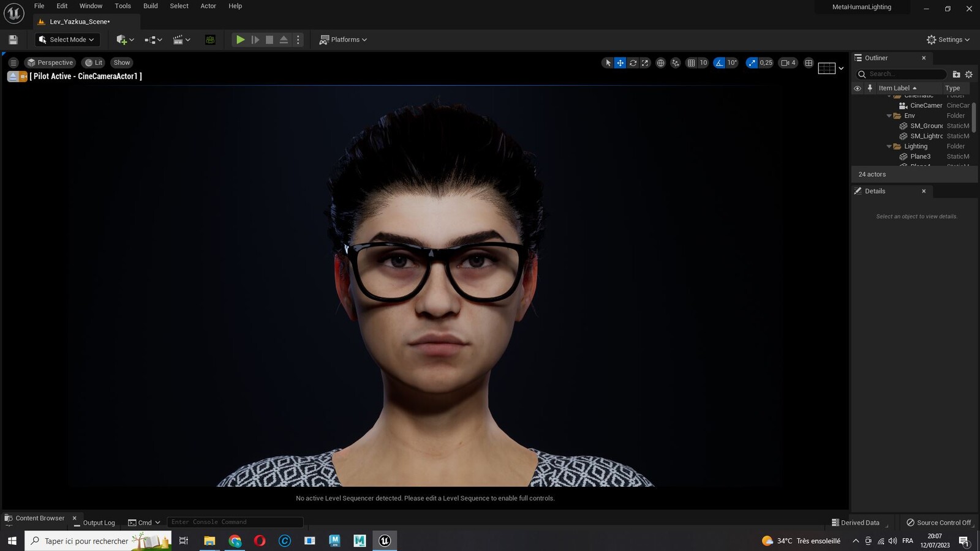Open the quick add content menu

pyautogui.click(x=125, y=40)
